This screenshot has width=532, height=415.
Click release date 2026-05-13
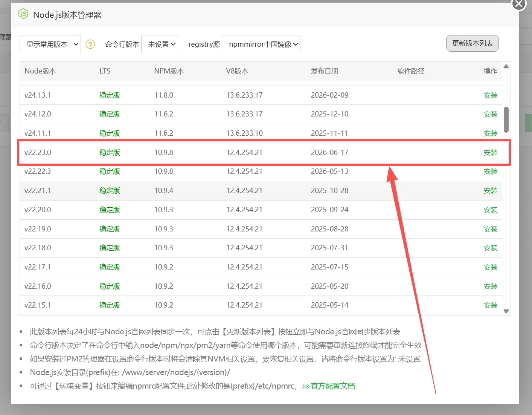(330, 172)
